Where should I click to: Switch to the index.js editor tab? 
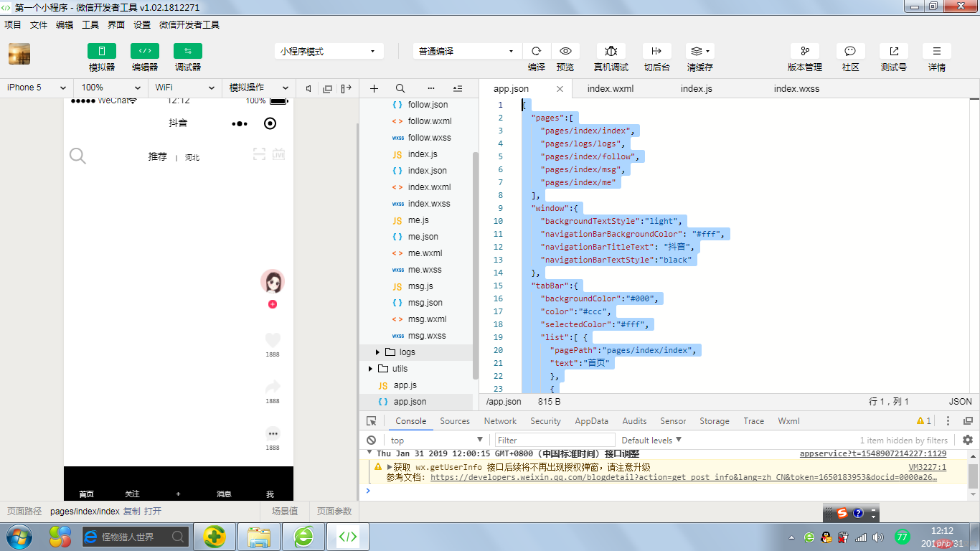[x=697, y=89]
